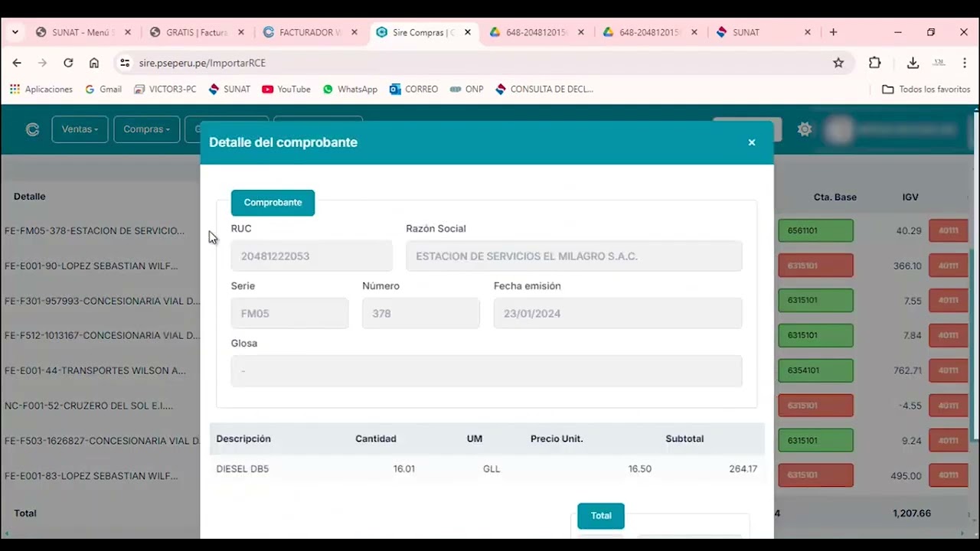Click the Total tab button
The width and height of the screenshot is (980, 551).
(601, 516)
